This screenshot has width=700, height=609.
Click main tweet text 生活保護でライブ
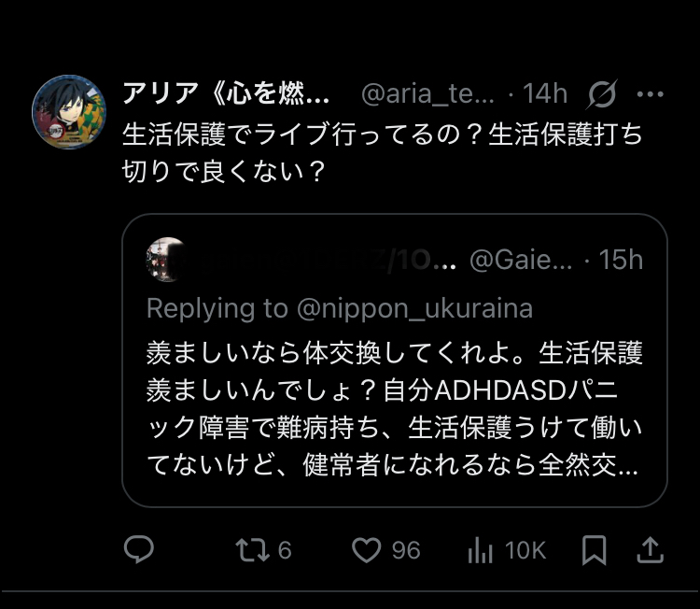coord(383,153)
